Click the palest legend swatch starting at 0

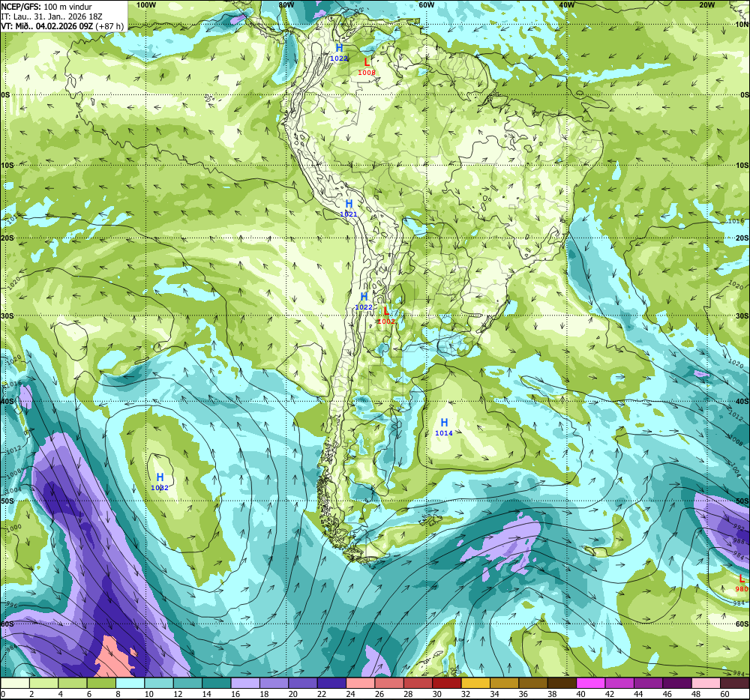(15, 684)
